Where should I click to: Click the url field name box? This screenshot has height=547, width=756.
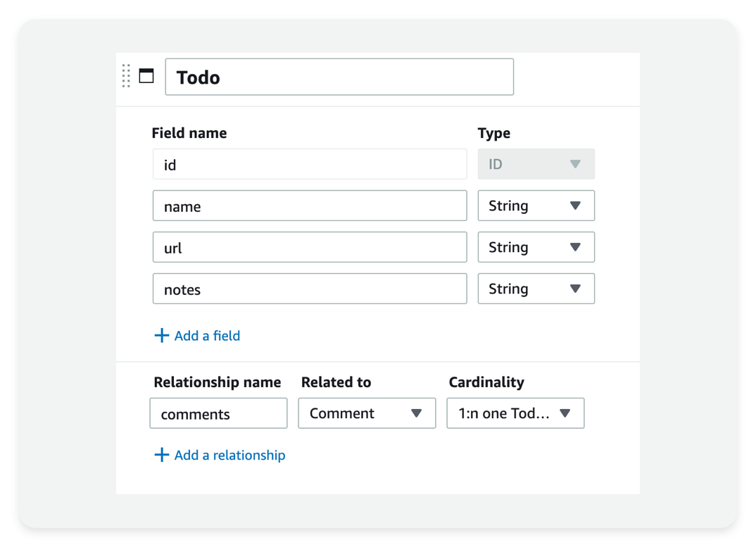310,247
